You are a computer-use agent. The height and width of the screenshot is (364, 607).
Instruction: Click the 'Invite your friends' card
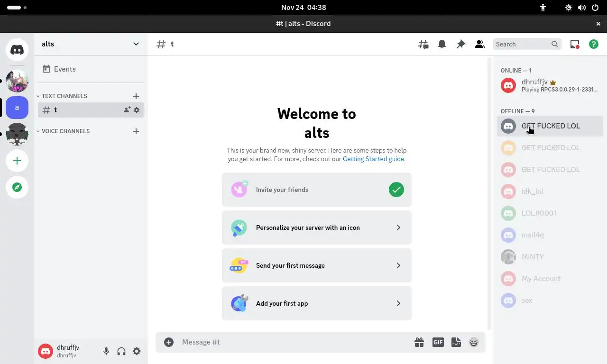pos(317,190)
